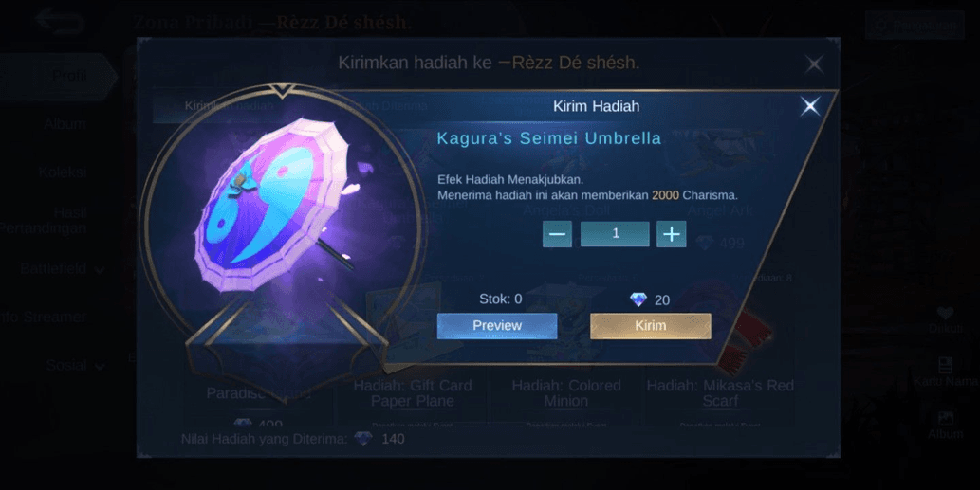Go back using the top-left arrow
980x490 pixels.
point(60,22)
